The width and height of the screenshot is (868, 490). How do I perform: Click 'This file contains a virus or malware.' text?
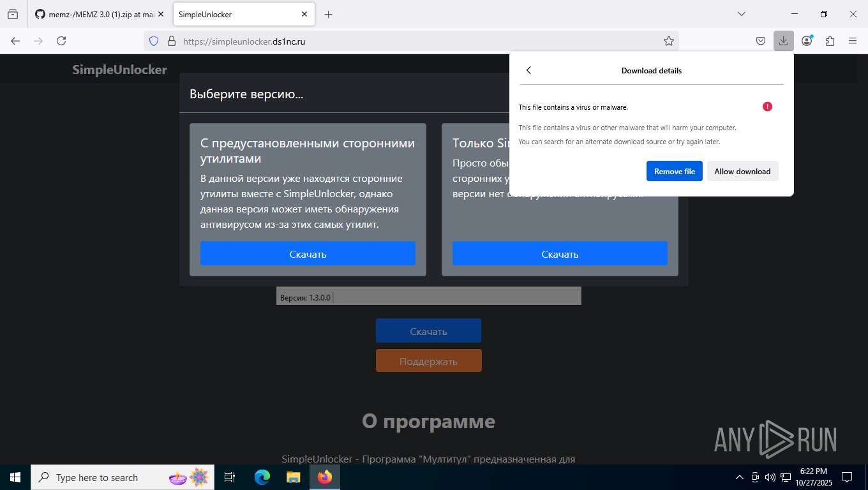pyautogui.click(x=573, y=107)
